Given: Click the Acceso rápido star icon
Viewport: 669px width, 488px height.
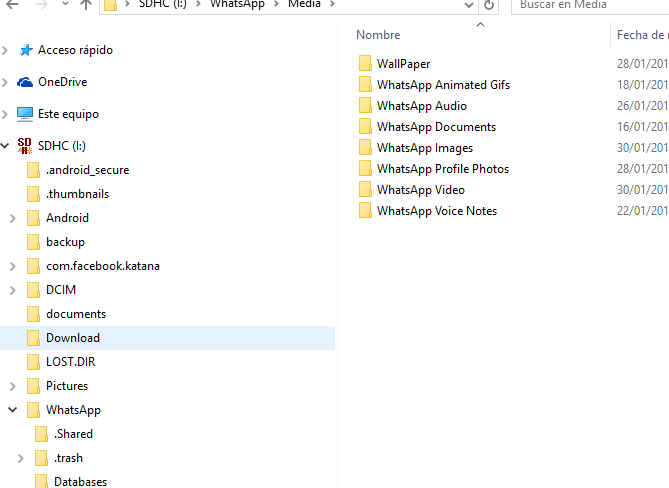Looking at the screenshot, I should (x=26, y=50).
